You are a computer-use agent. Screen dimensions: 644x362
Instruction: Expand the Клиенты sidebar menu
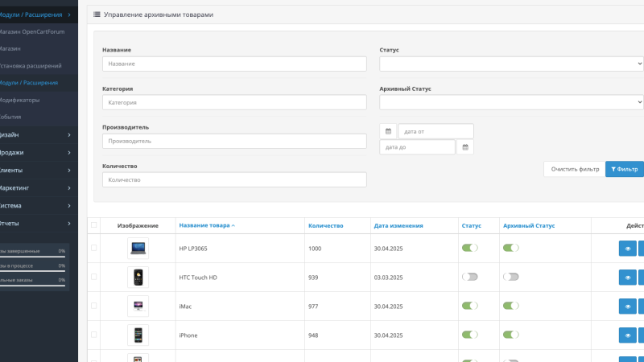pyautogui.click(x=37, y=170)
